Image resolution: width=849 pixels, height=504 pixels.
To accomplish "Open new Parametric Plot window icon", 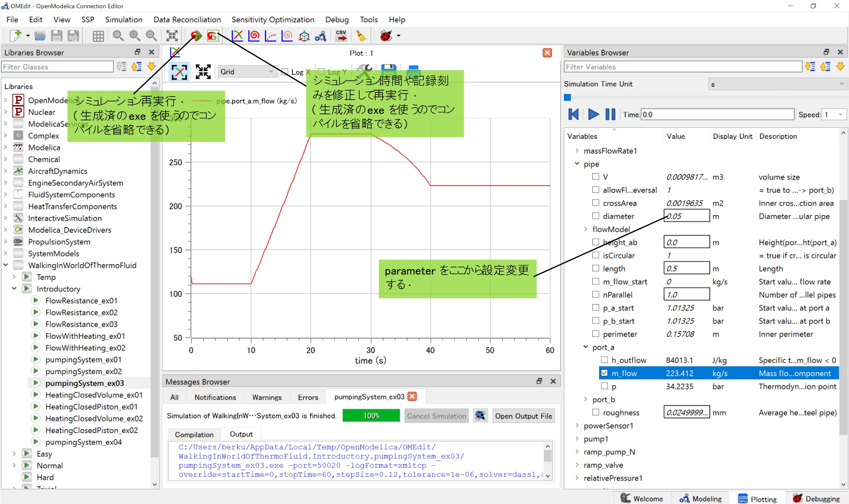I will click(x=254, y=36).
